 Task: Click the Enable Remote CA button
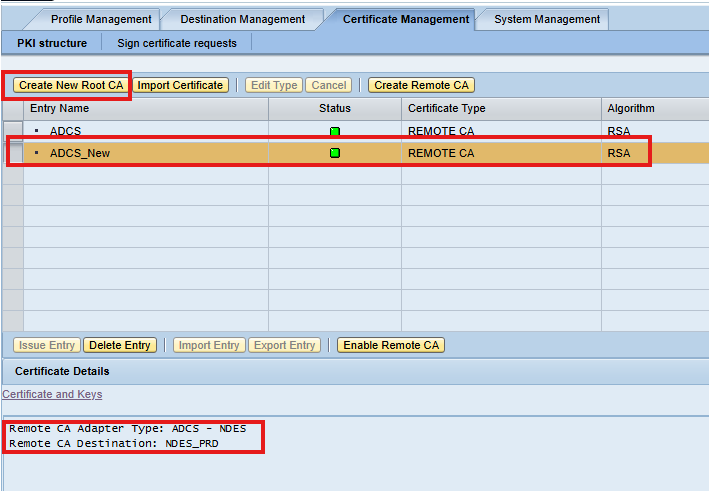tap(390, 345)
